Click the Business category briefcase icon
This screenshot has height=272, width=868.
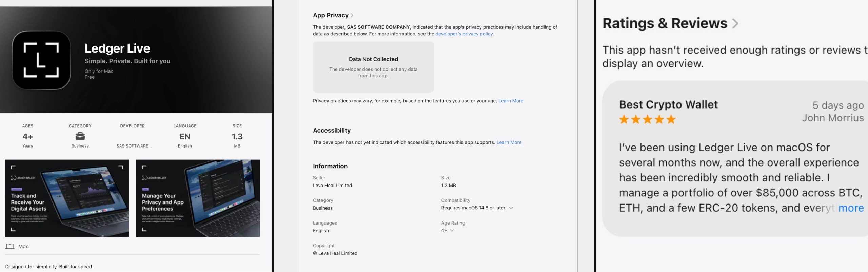click(x=80, y=136)
